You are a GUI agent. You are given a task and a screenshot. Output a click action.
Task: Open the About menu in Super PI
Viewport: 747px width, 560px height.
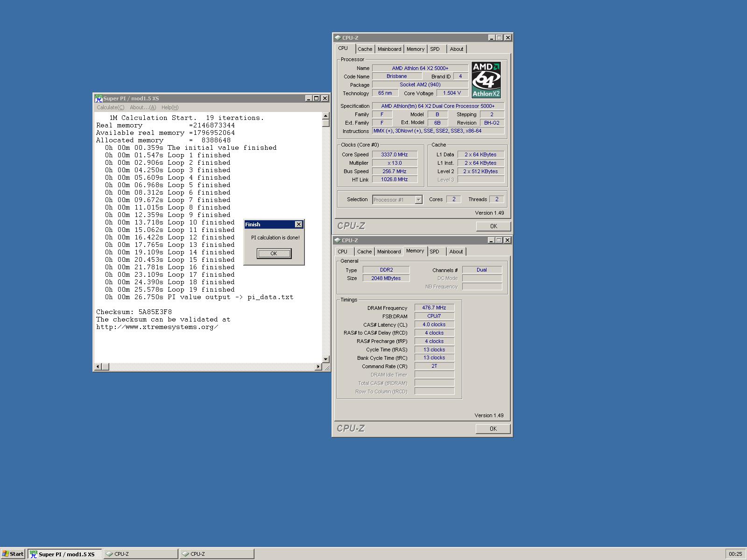(143, 107)
